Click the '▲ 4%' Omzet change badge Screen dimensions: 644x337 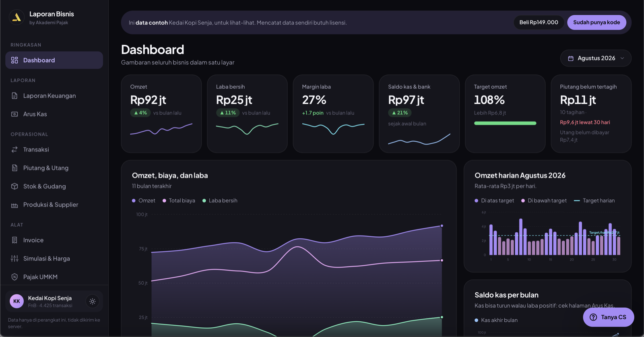click(140, 113)
